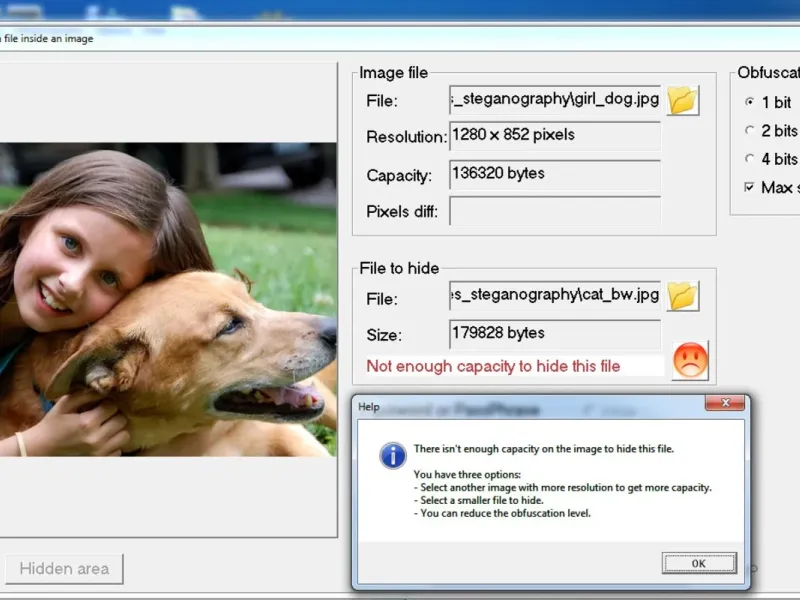Click 'Not enough capacity to hide this file' message

coord(493,366)
